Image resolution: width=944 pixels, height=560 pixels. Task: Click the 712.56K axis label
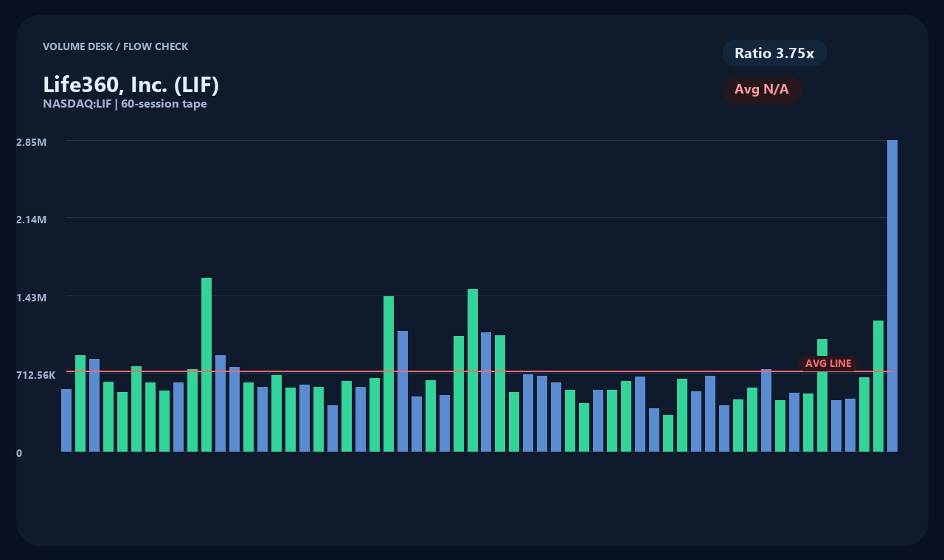[x=36, y=375]
